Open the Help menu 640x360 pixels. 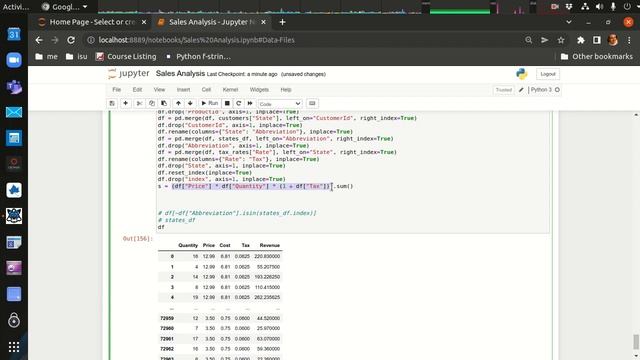coord(286,89)
